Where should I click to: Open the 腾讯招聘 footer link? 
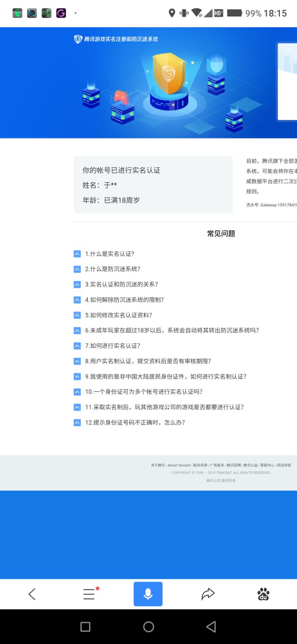click(x=234, y=465)
